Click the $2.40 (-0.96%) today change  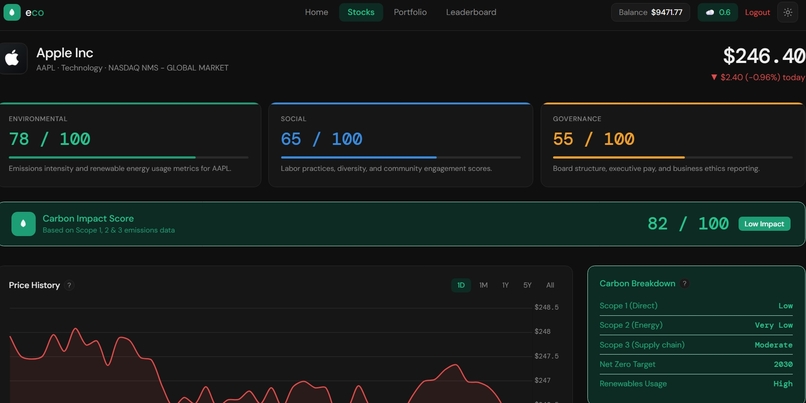point(758,77)
